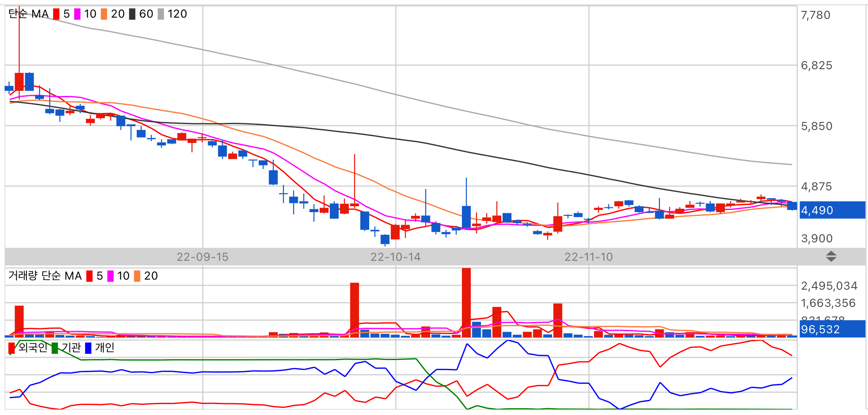868x415 pixels.
Task: Click the red 5-day MA swatch in price legend
Action: point(56,14)
